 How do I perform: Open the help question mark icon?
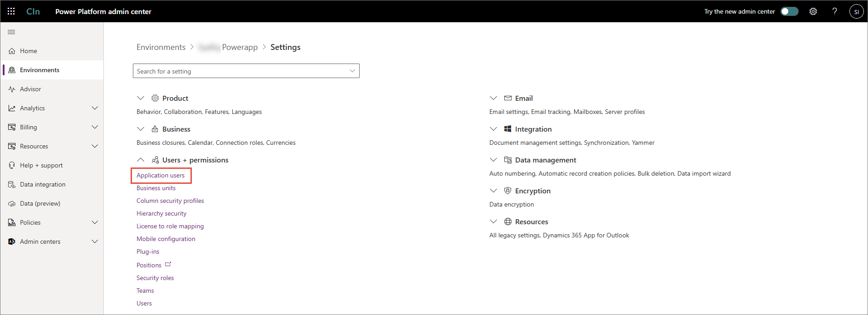point(834,11)
